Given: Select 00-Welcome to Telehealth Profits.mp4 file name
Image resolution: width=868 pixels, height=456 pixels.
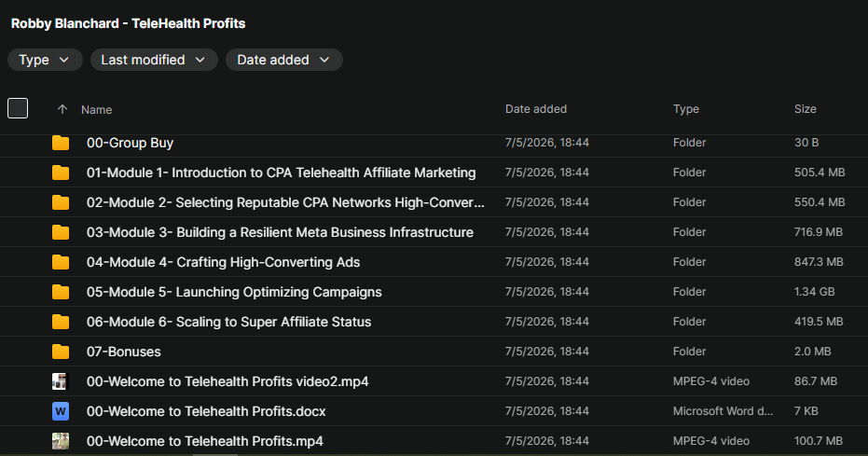Looking at the screenshot, I should click(x=205, y=442).
